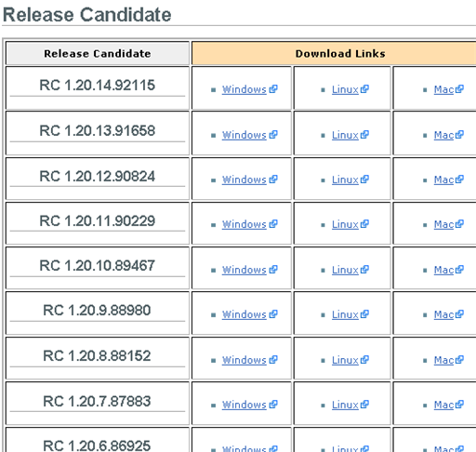This screenshot has width=476, height=452.
Task: Download Windows build of RC 1.20.7.87883
Action: tap(244, 405)
